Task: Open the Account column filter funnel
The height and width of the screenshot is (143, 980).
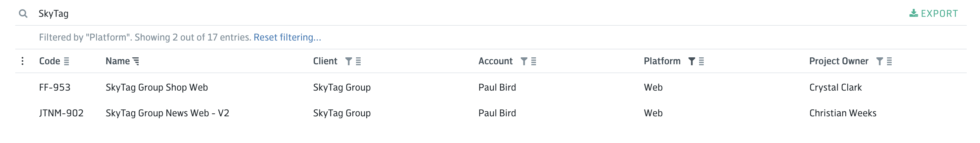Action: pyautogui.click(x=524, y=61)
